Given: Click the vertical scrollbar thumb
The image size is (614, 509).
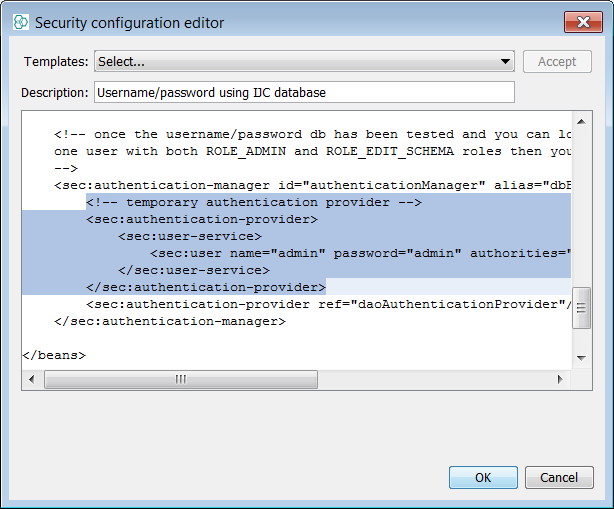Looking at the screenshot, I should [581, 309].
